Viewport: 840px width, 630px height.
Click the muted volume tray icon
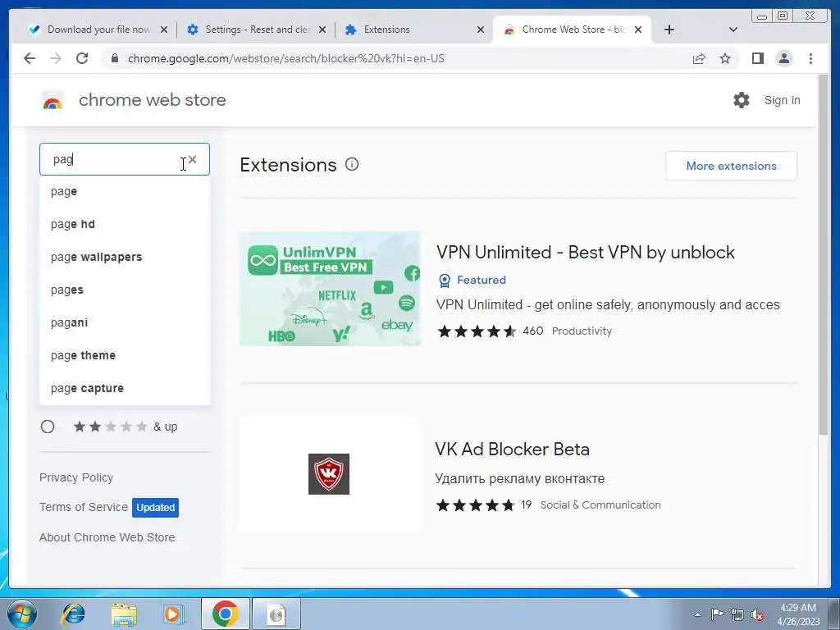point(757,614)
